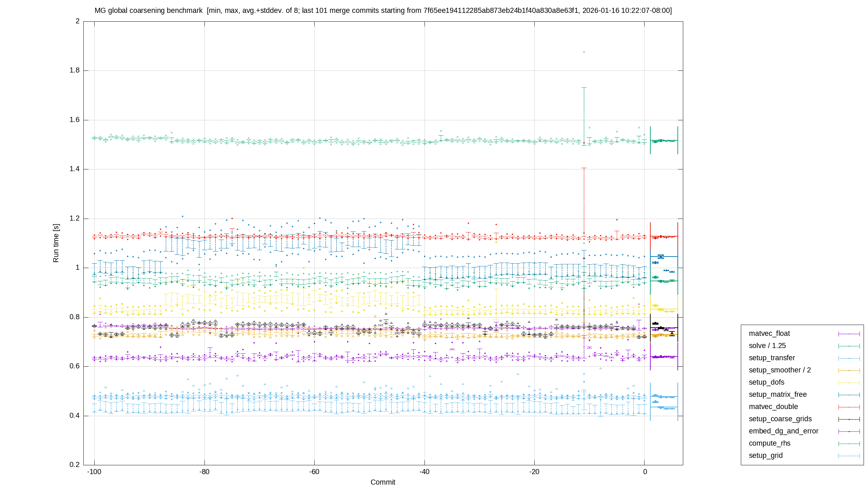Viewport: 868px width, 488px height.
Task: Click the Run time [s] axis label
Action: tap(56, 243)
